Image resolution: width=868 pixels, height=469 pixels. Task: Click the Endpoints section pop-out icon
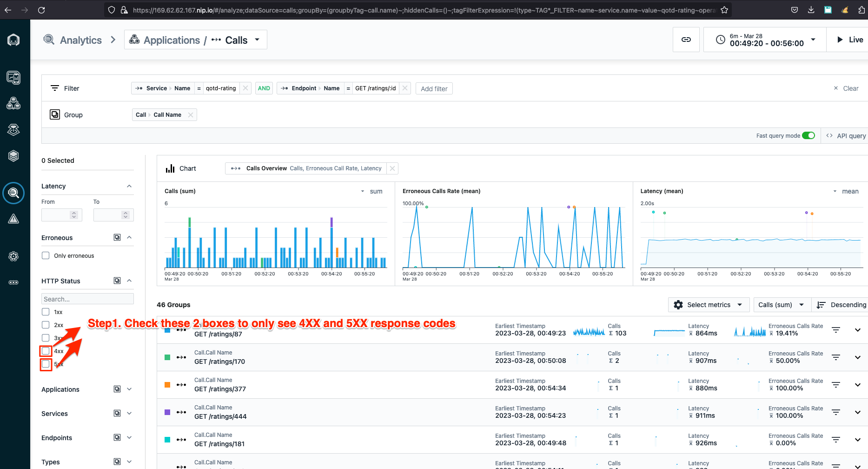point(117,437)
